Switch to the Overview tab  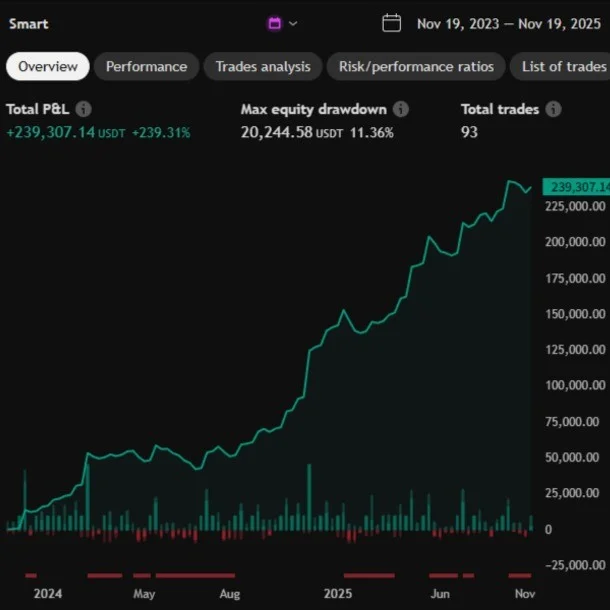point(48,67)
